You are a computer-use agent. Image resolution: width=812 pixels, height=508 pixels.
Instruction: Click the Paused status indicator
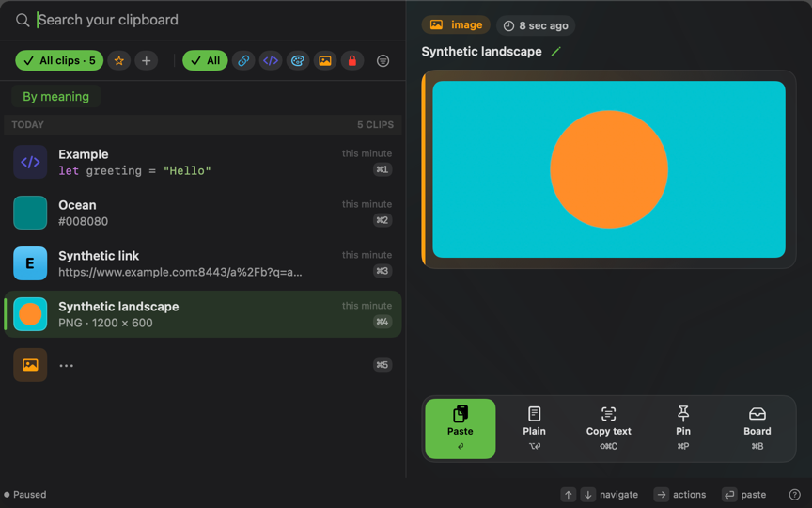pyautogui.click(x=24, y=495)
